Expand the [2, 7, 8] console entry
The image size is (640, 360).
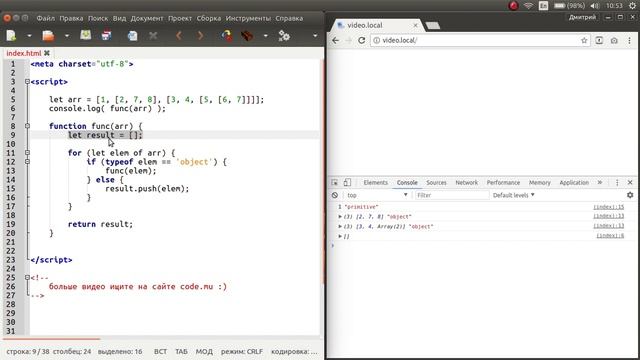[340, 217]
